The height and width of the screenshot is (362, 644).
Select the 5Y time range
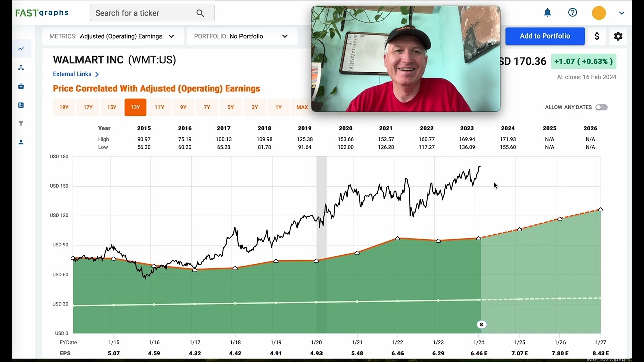231,107
